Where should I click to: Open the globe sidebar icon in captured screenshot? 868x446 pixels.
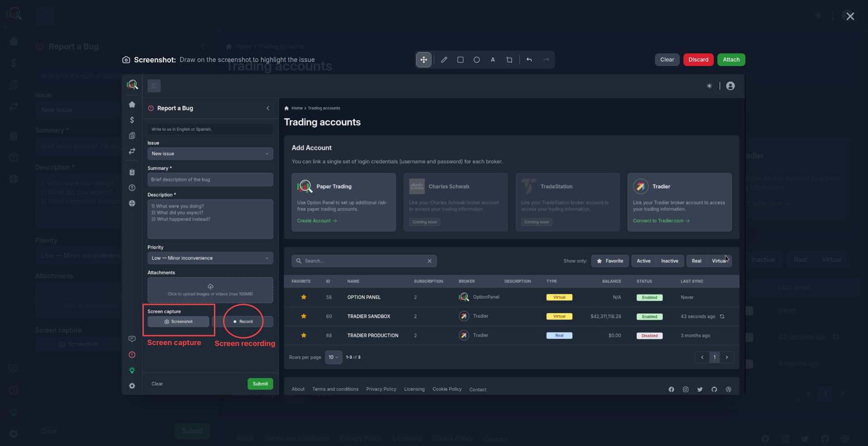(x=132, y=203)
